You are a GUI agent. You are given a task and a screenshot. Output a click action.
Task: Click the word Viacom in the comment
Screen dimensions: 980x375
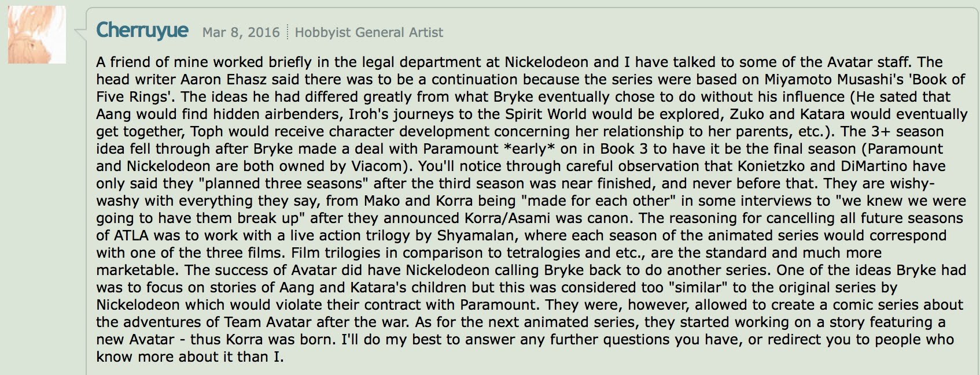376,166
